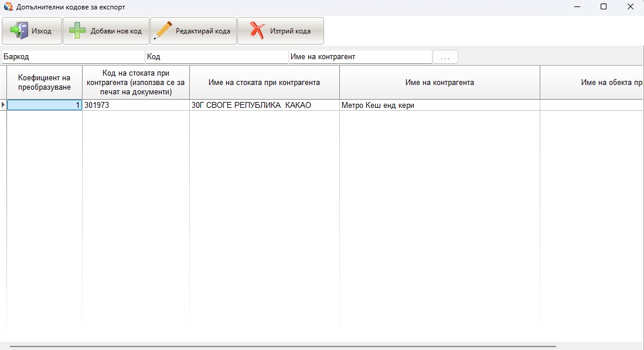Click Код на стоката при контрагента header
Screen dimensions: 644x350
(136, 83)
